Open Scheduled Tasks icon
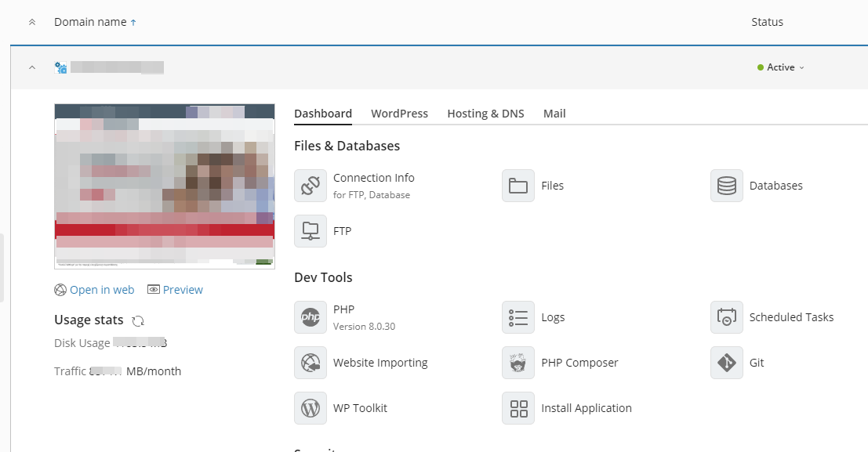Screen dimensions: 868x452 pos(727,317)
